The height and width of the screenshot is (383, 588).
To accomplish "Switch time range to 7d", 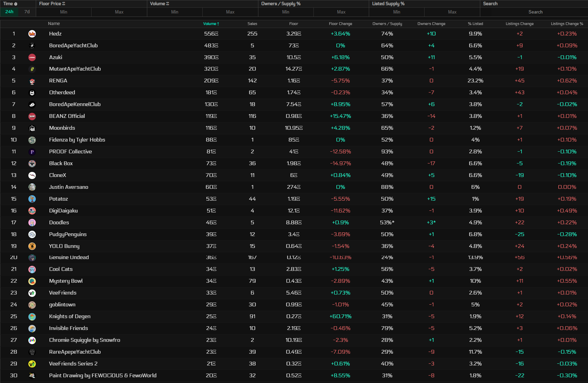I will 27,12.
